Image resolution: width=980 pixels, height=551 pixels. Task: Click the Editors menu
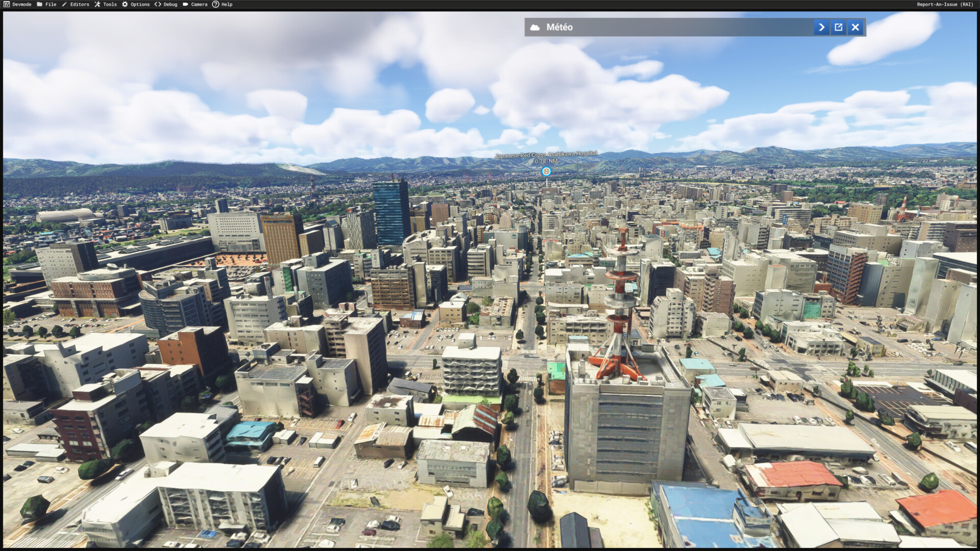tap(80, 4)
